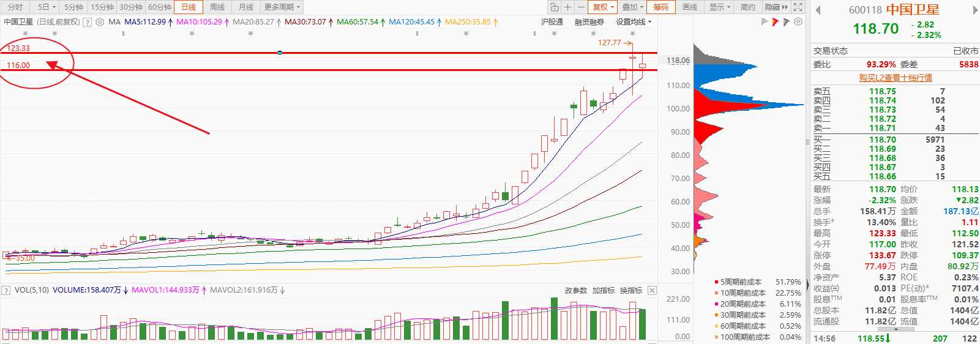Click the 买一 118.70 order row
This screenshot has height=344, width=980.
point(894,140)
